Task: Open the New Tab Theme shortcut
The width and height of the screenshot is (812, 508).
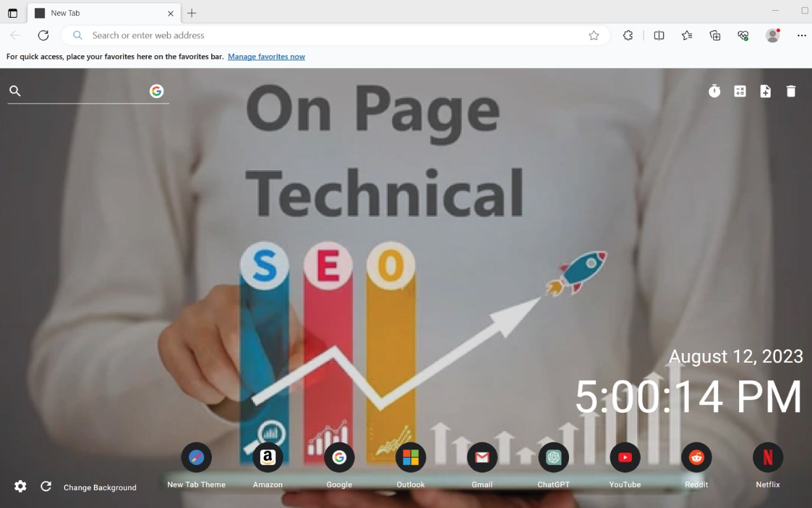Action: pyautogui.click(x=196, y=457)
